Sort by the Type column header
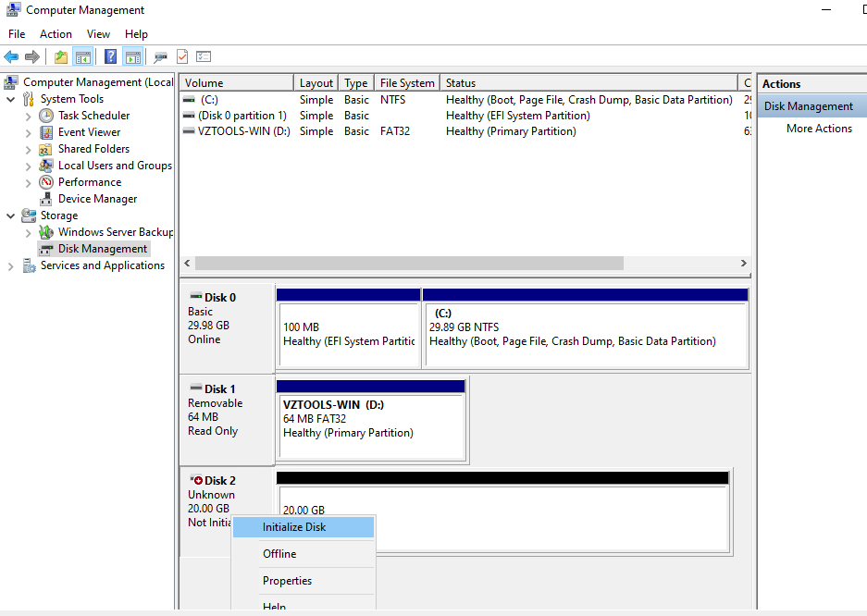Viewport: 867px width, 616px height. [x=356, y=83]
